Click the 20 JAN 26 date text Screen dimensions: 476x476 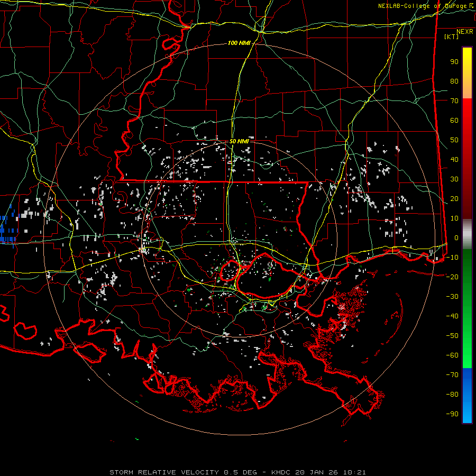(x=317, y=472)
